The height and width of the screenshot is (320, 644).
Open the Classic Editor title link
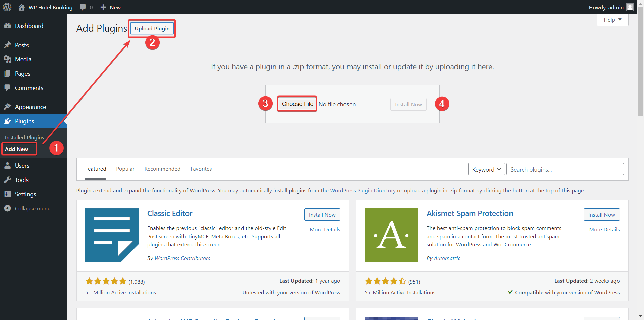click(170, 213)
